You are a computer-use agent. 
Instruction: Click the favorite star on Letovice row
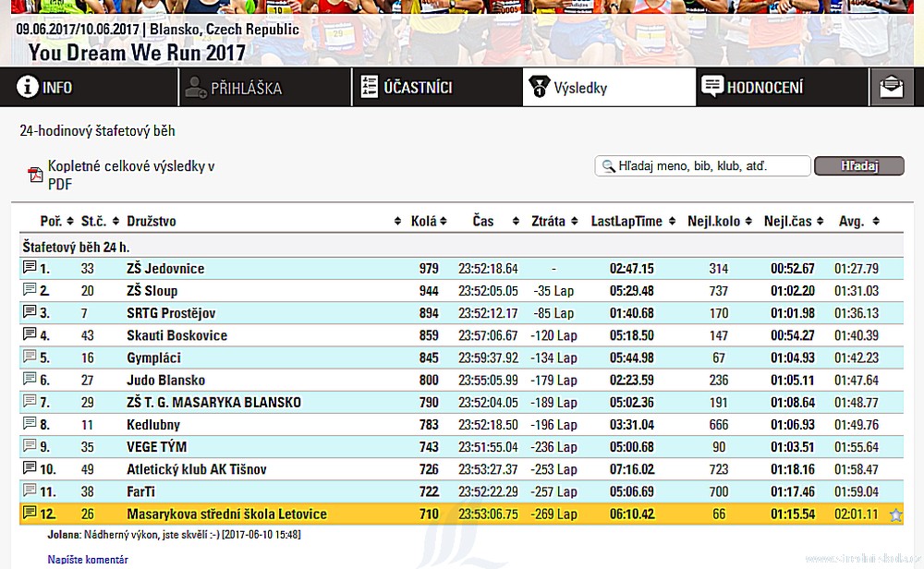895,515
